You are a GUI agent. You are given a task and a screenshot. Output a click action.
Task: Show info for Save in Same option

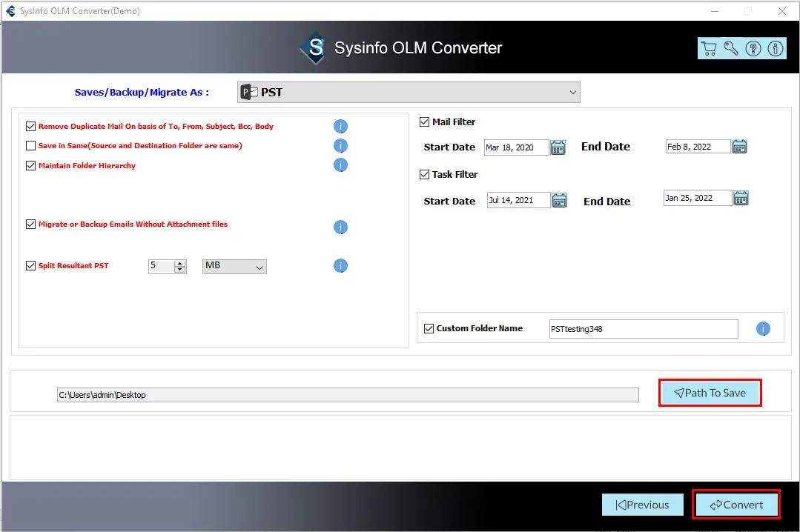tap(340, 146)
